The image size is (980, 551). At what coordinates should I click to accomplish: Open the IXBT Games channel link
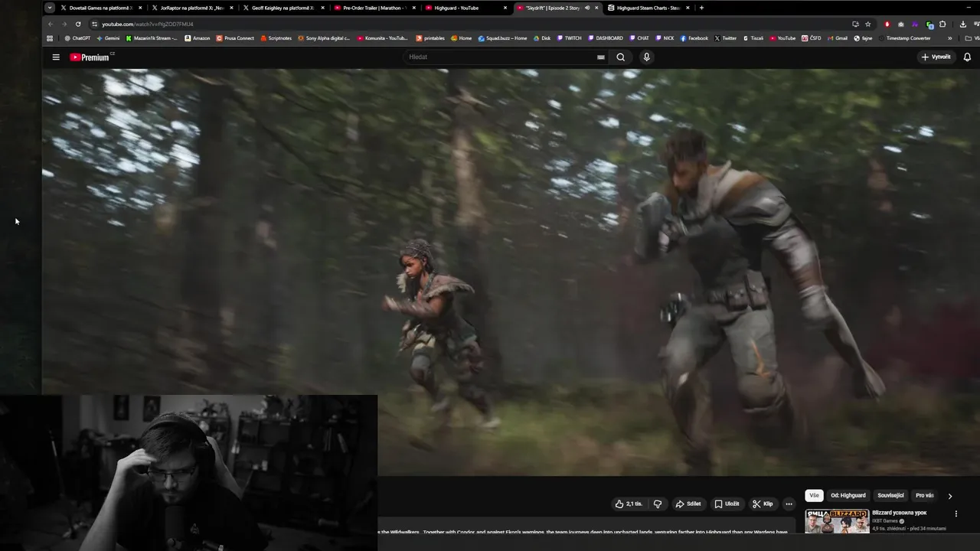pyautogui.click(x=887, y=521)
